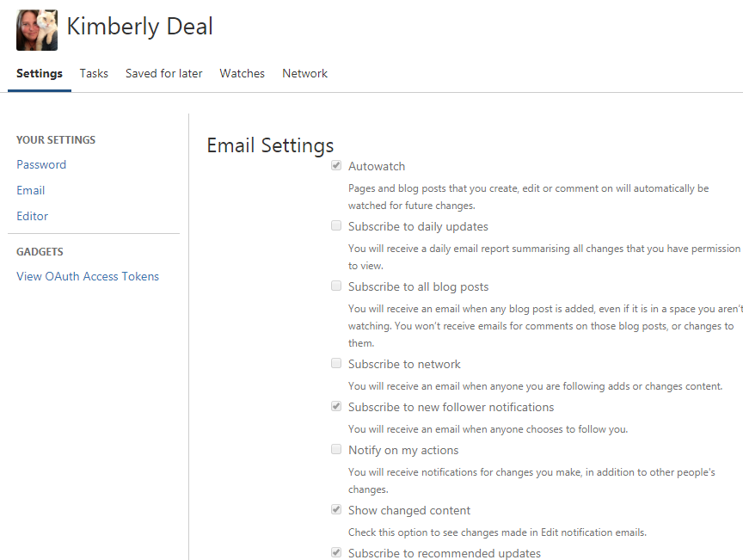Check Subscribe to all blog posts

tap(336, 286)
